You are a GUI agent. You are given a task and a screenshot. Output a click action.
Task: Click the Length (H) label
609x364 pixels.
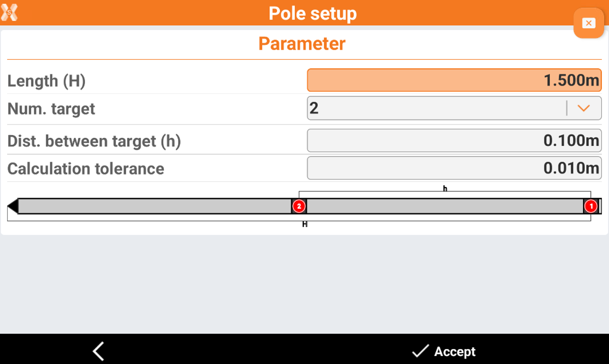[46, 81]
